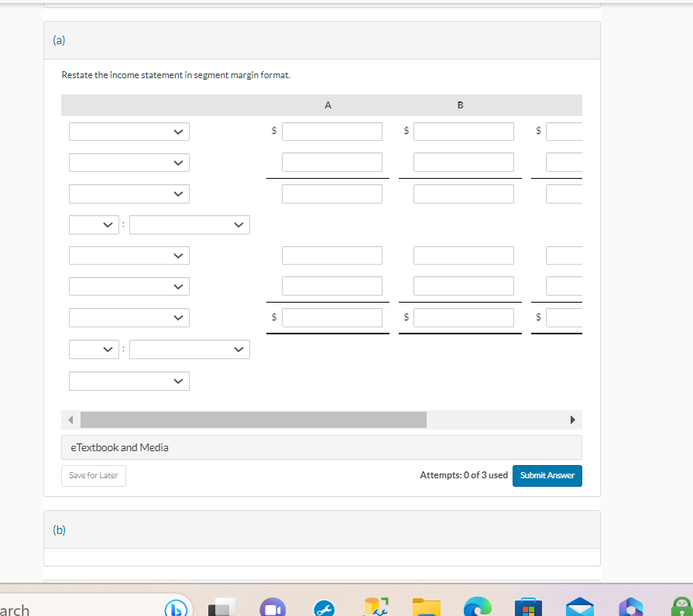Open the wide dropdown in fourth row

coord(190,224)
